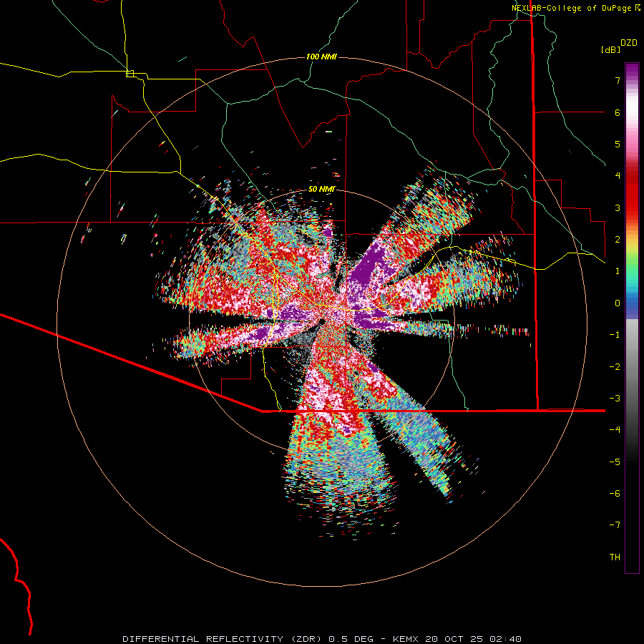The width and height of the screenshot is (644, 644).
Task: Click the 100 NMI range ring label
Action: [x=321, y=57]
